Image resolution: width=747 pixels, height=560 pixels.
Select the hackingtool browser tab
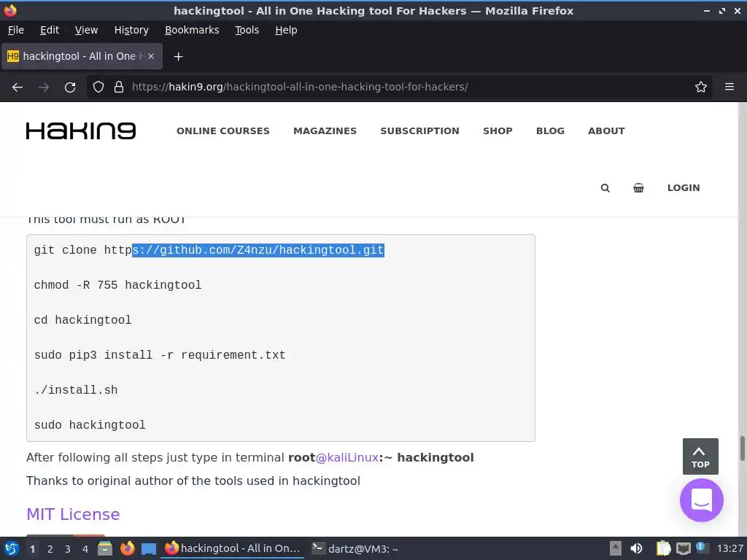coord(82,56)
